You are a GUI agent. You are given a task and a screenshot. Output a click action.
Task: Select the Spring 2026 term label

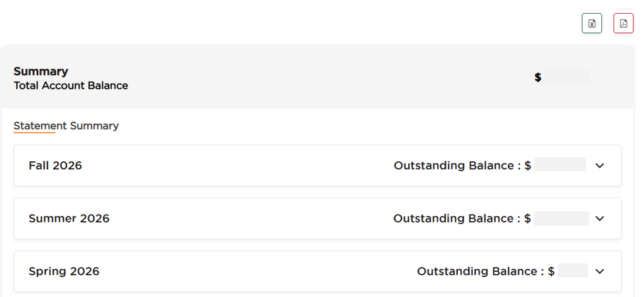64,271
